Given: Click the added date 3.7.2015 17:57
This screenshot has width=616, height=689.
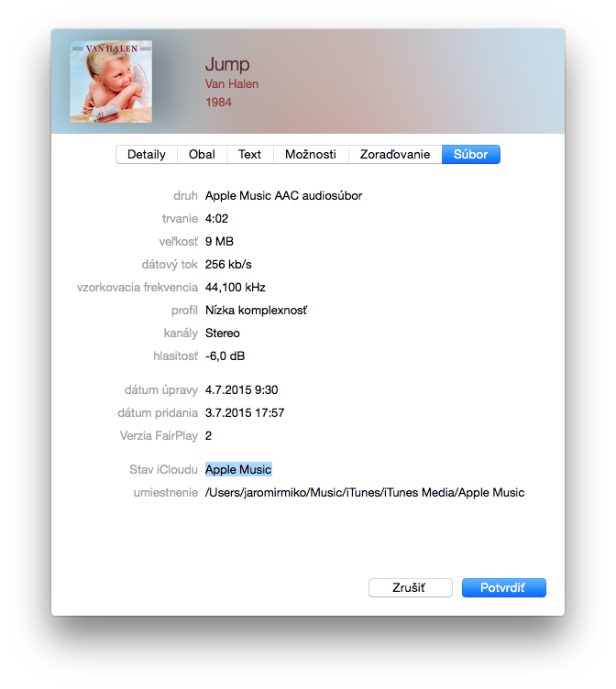Looking at the screenshot, I should coord(245,412).
